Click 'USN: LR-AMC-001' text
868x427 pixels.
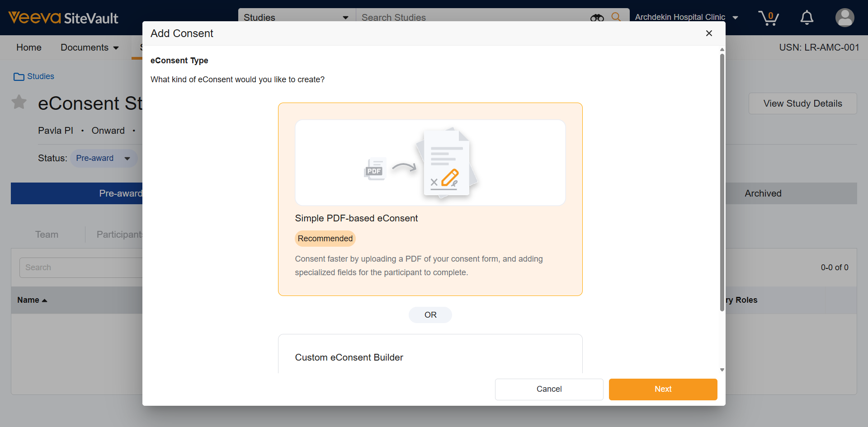click(819, 47)
